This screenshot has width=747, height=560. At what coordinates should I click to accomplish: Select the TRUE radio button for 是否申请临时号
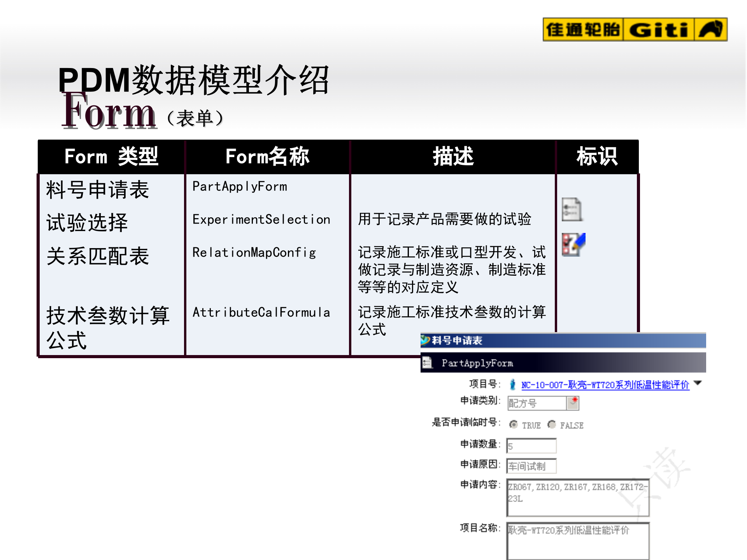(x=513, y=425)
